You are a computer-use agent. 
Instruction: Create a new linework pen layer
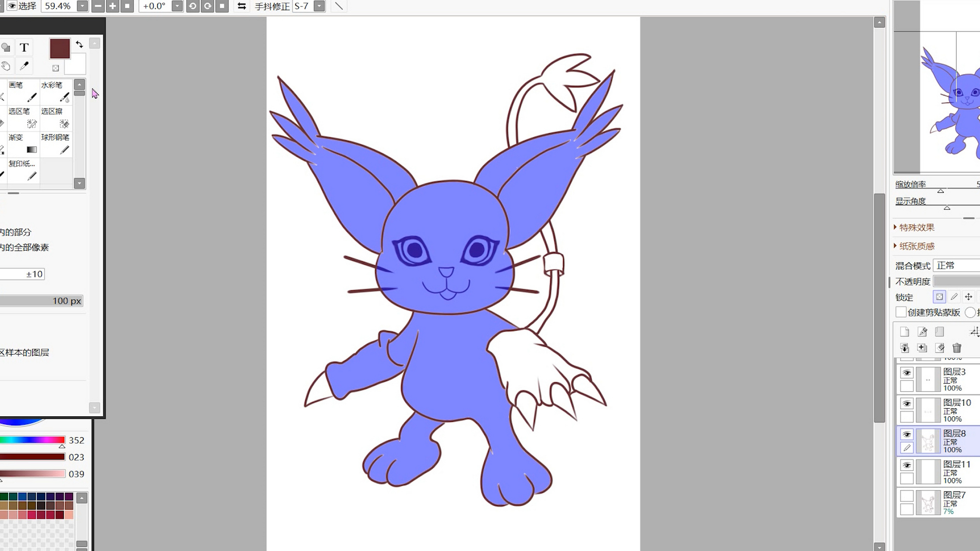(x=922, y=331)
